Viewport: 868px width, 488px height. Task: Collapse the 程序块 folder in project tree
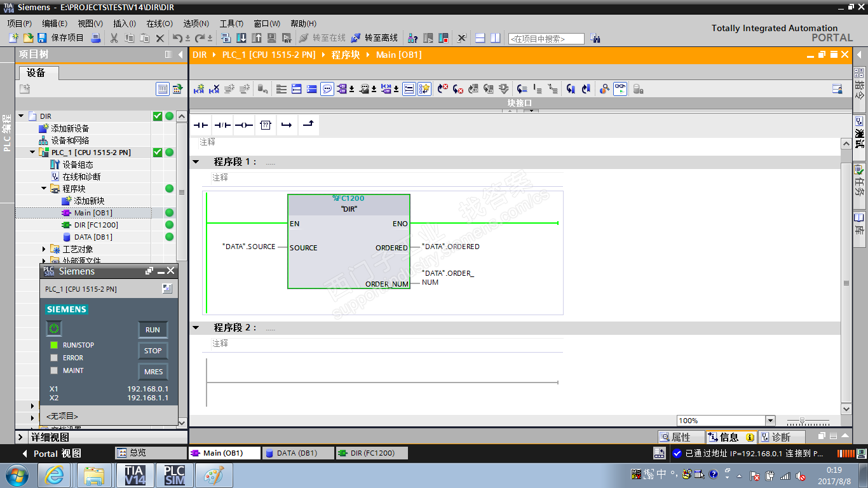pyautogui.click(x=44, y=189)
